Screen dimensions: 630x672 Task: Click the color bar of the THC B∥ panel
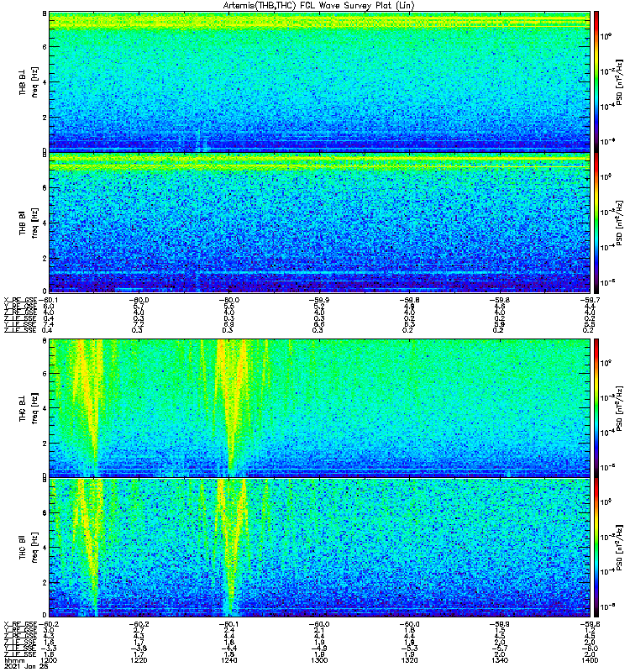[x=596, y=548]
